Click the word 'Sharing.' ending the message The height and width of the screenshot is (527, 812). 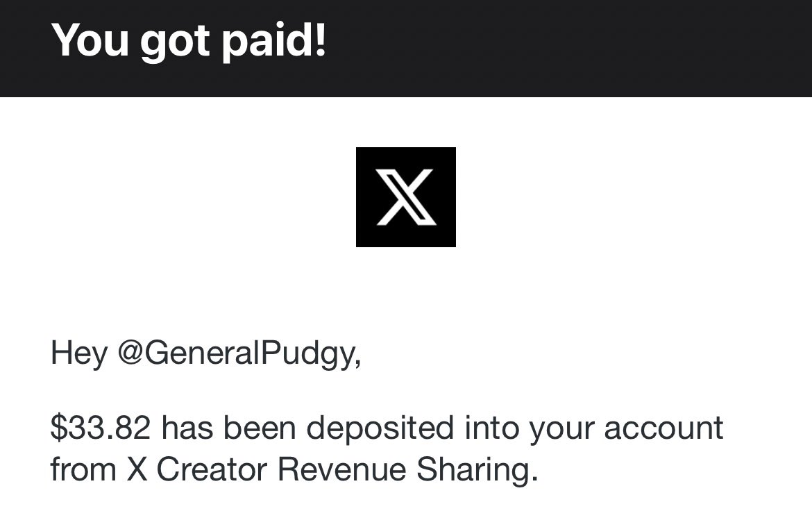click(x=477, y=471)
